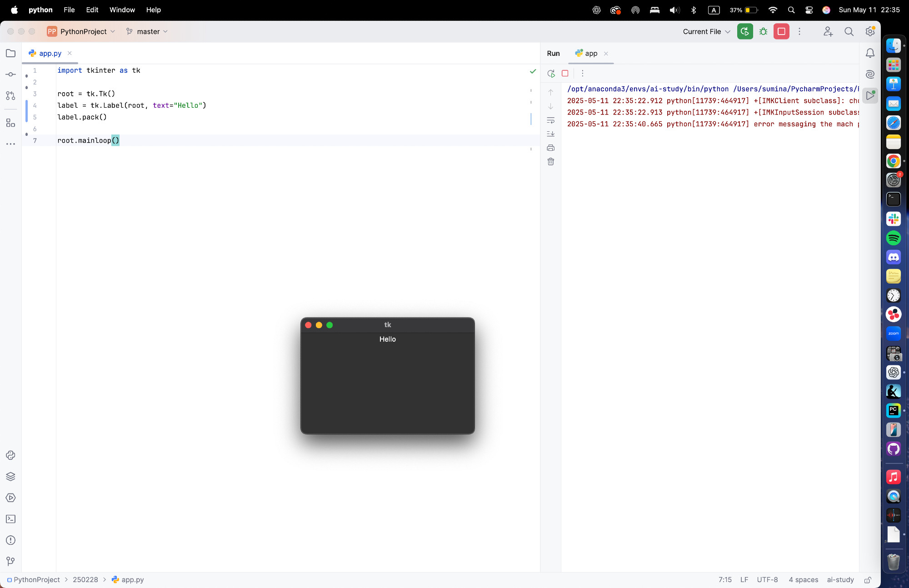
Task: Open the Help menu
Action: (153, 10)
